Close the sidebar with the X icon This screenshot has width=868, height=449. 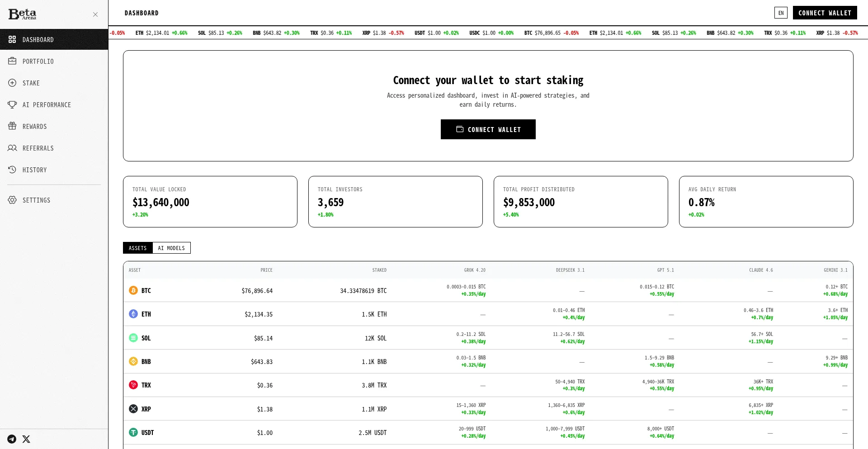click(95, 14)
